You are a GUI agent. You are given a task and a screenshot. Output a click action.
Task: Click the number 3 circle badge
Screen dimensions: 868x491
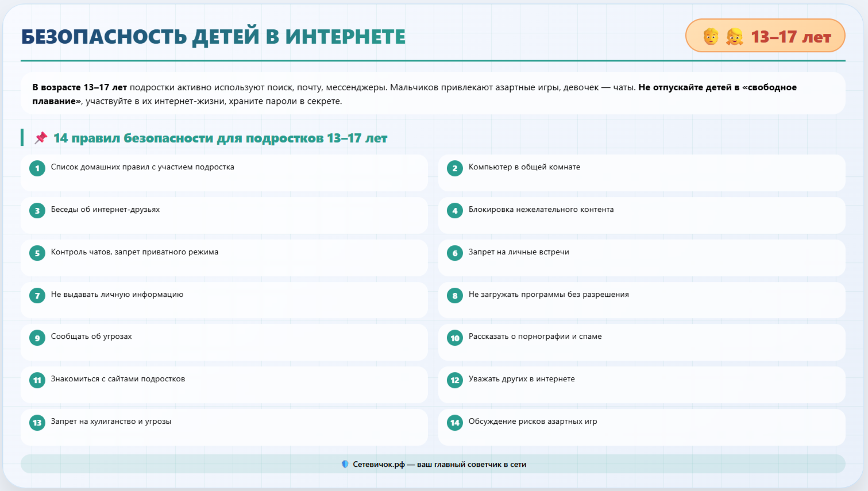point(37,211)
